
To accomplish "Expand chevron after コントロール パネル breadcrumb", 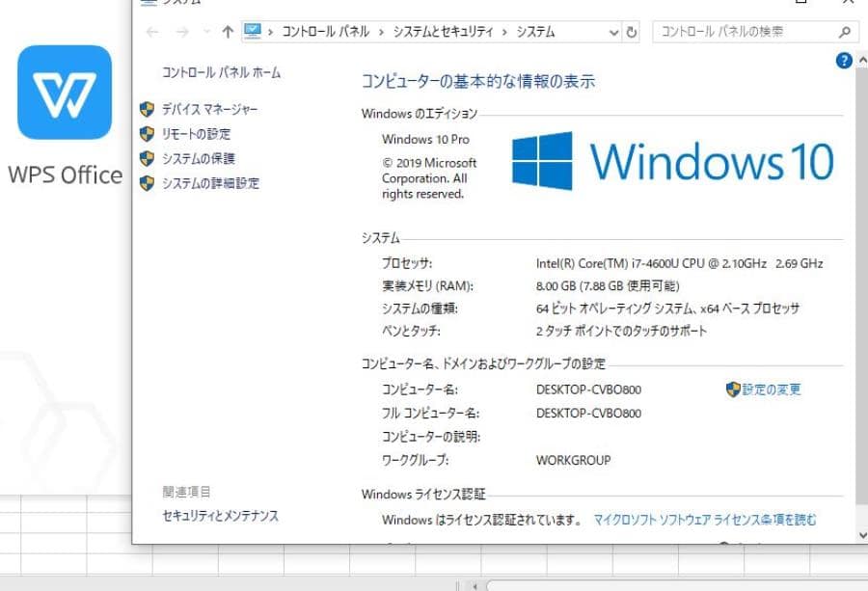I will click(381, 32).
